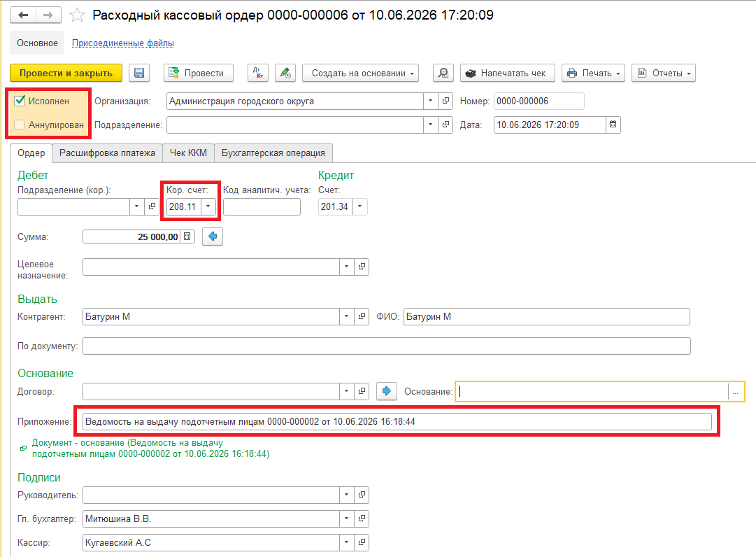Expand the credit Счет 201.34 dropdown

tap(359, 206)
